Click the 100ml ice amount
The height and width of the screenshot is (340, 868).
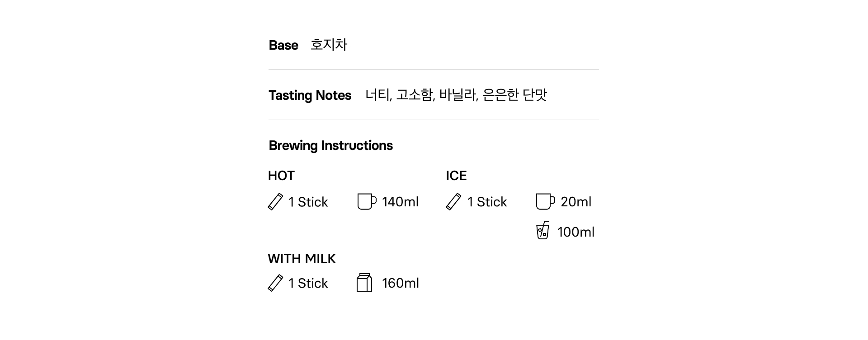point(576,232)
